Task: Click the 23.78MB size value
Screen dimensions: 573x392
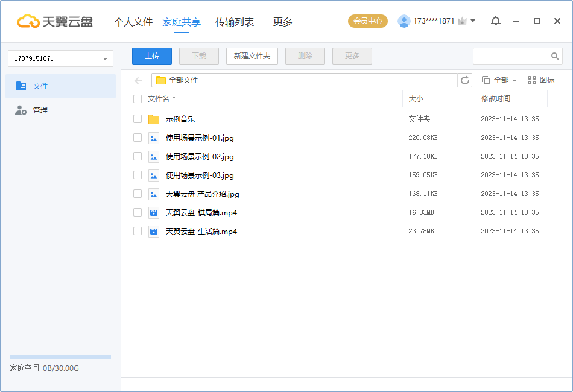Action: pyautogui.click(x=421, y=231)
